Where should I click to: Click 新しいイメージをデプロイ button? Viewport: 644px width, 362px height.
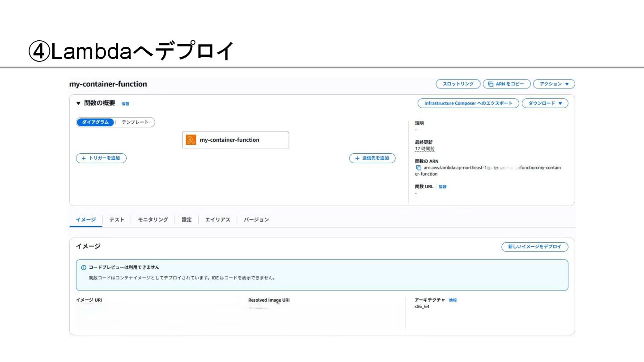535,247
